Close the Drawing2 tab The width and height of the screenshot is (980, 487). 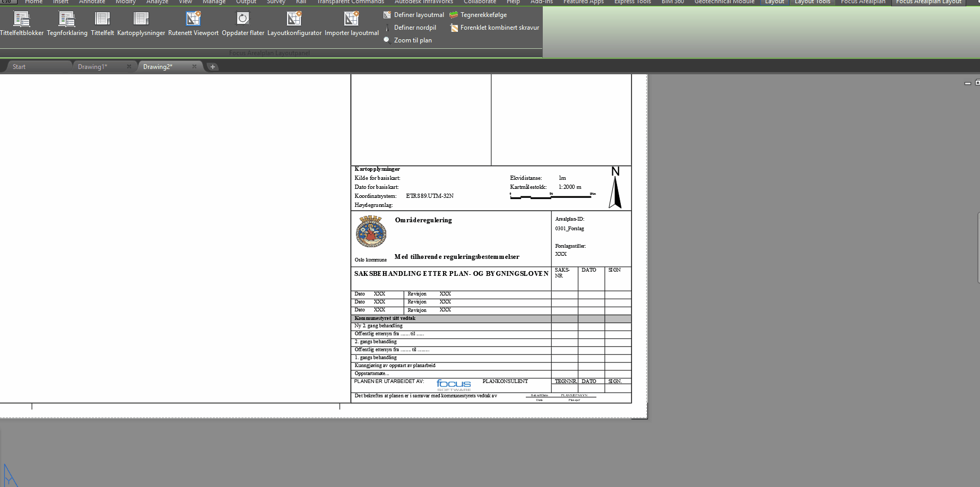194,67
